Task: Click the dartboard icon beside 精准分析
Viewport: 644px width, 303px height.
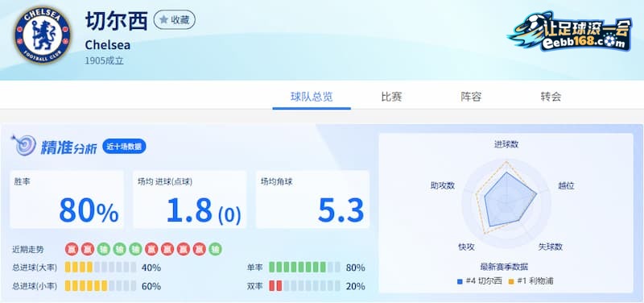Action: coord(23,145)
